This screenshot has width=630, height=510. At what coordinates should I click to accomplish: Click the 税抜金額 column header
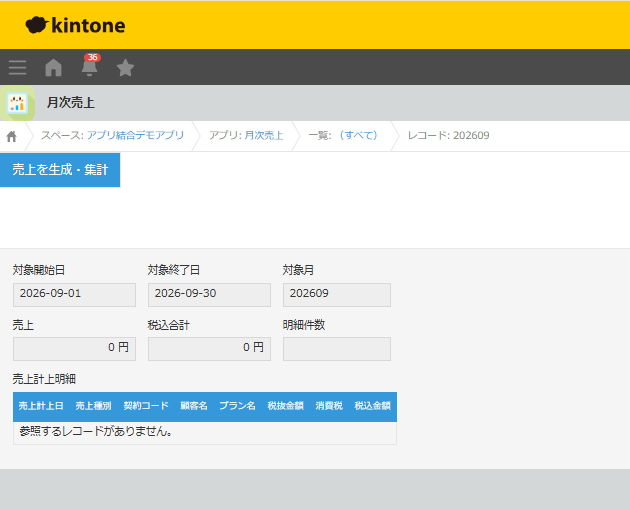[286, 406]
